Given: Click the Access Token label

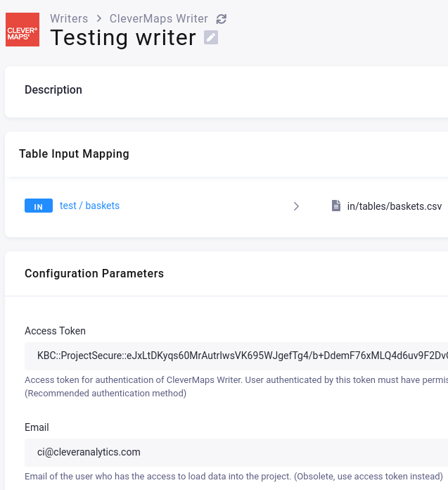Looking at the screenshot, I should click(55, 331).
